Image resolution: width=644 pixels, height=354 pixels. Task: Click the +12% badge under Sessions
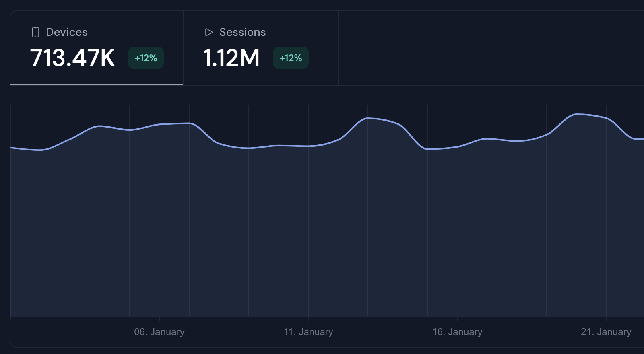[291, 58]
